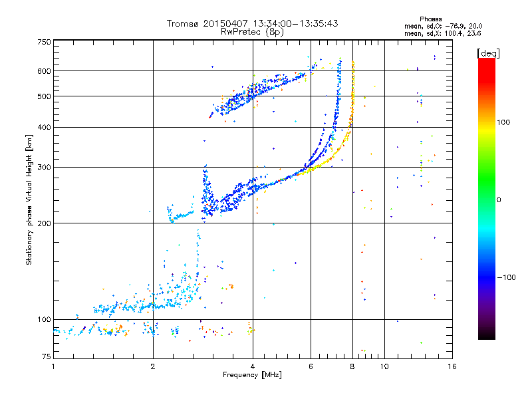Click the yellow-orange X-mode trace near 8 MHz
Image resolution: width=532 pixels, height=399 pixels.
(352, 98)
